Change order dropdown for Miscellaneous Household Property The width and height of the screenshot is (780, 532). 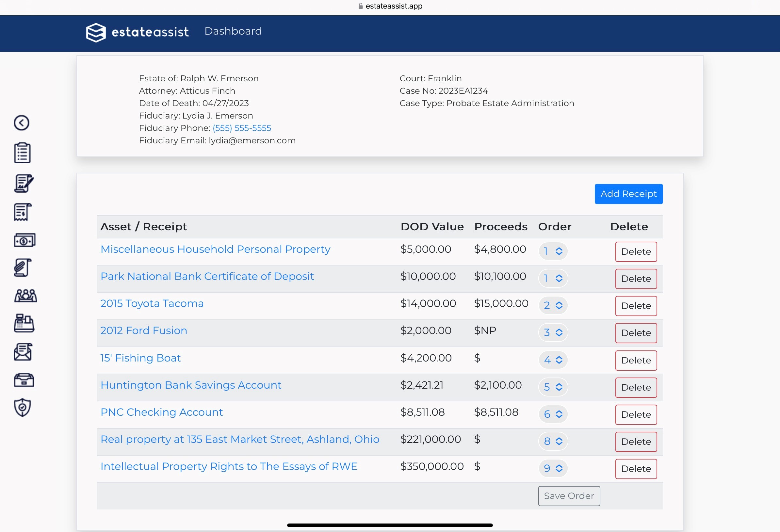point(553,251)
